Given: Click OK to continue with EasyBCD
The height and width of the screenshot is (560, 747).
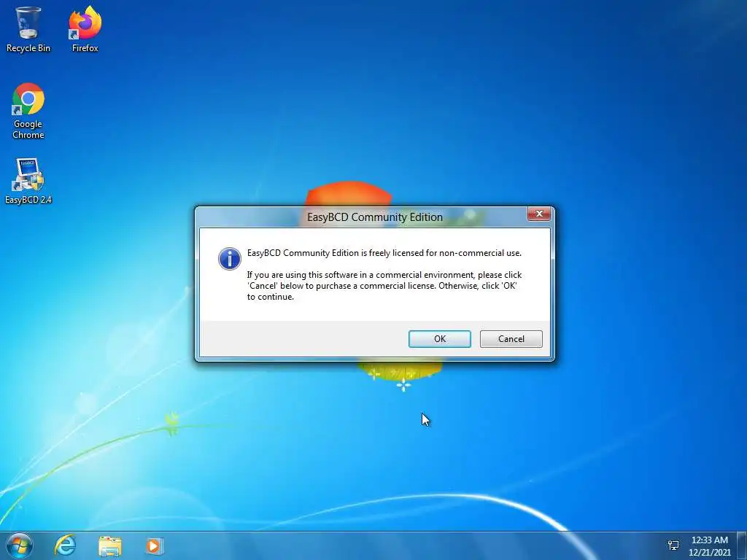Looking at the screenshot, I should (439, 339).
